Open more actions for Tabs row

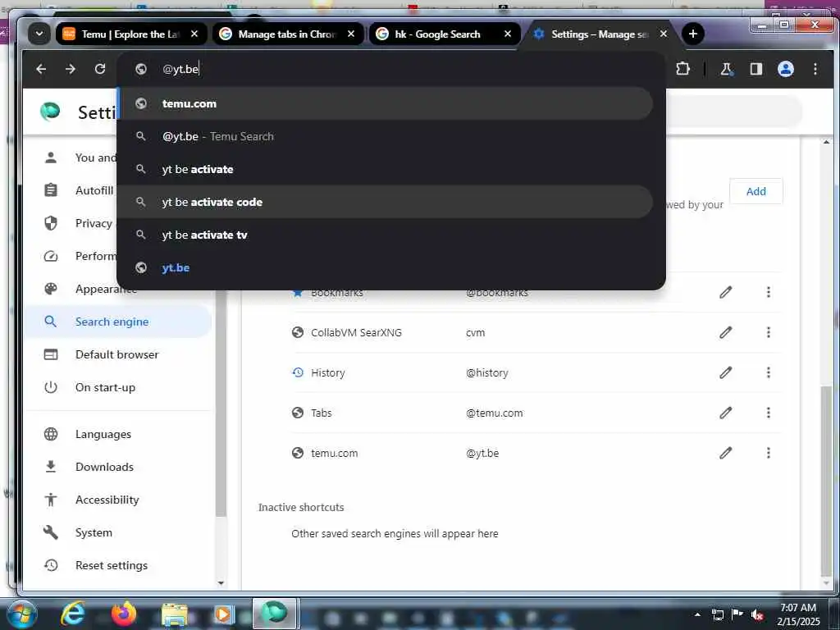[x=768, y=413]
